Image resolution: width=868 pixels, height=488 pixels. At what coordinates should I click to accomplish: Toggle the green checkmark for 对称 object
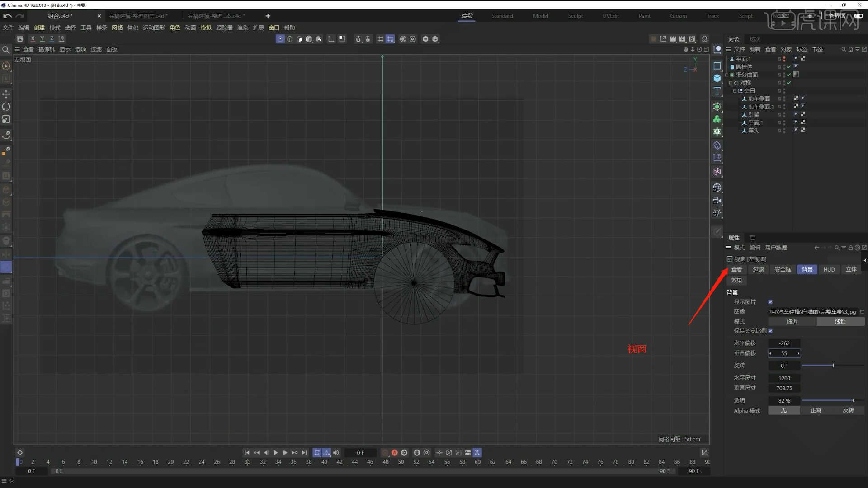789,83
